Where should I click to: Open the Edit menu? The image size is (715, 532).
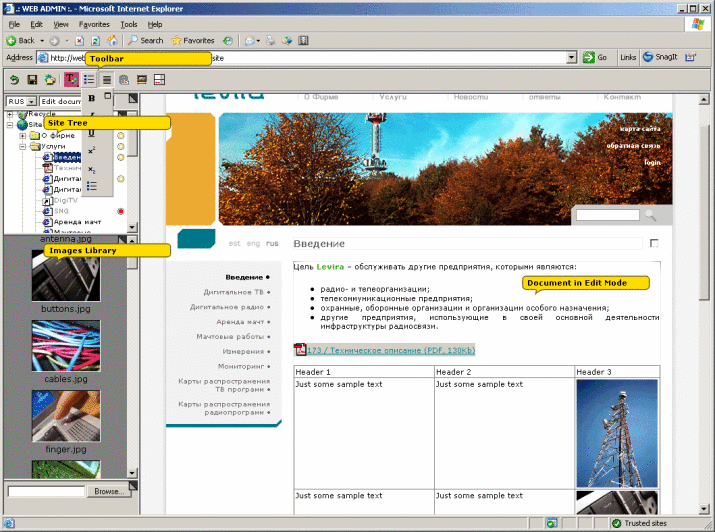36,25
